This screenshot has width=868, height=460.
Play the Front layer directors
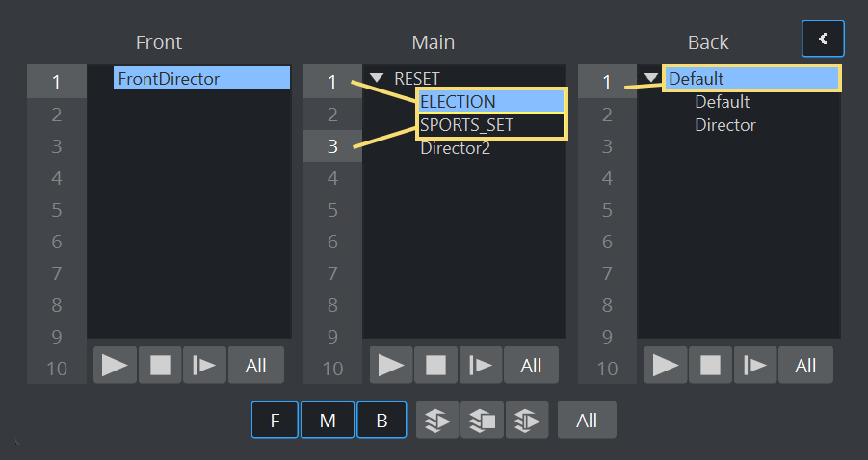coord(115,365)
